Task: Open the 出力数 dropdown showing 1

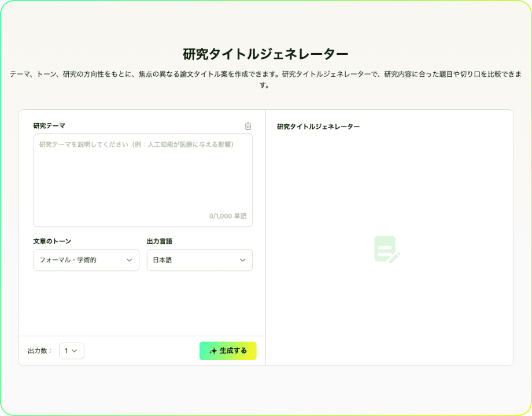Action: (71, 351)
